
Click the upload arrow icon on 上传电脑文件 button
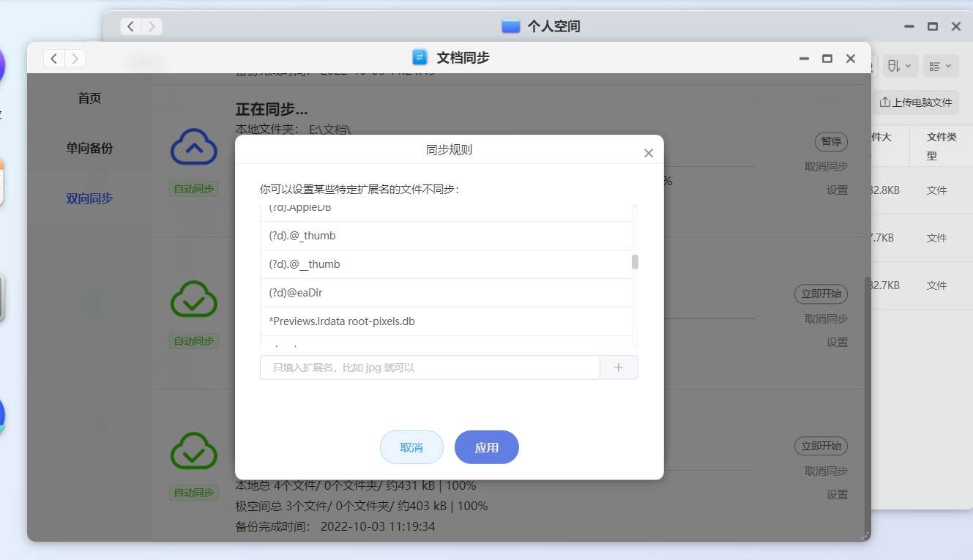pyautogui.click(x=886, y=102)
